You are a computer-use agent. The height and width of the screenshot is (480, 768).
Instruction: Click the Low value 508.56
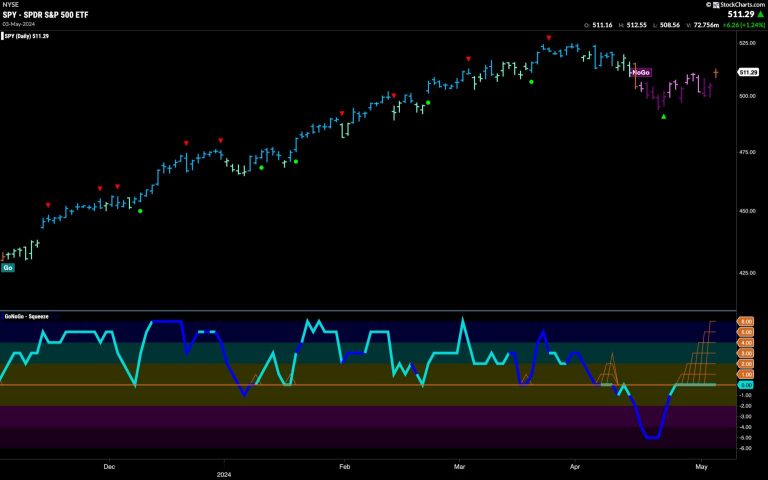coord(670,25)
